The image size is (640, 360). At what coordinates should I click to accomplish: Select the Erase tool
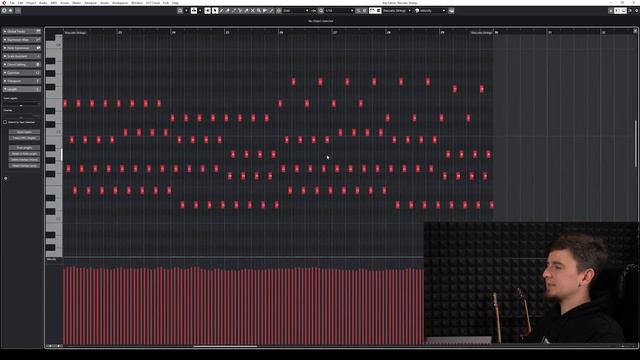tap(228, 11)
